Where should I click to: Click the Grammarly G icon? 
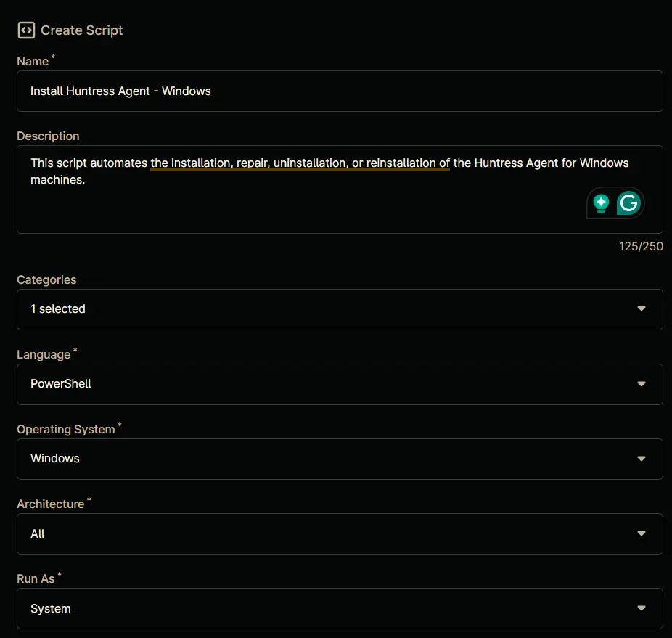click(x=628, y=203)
